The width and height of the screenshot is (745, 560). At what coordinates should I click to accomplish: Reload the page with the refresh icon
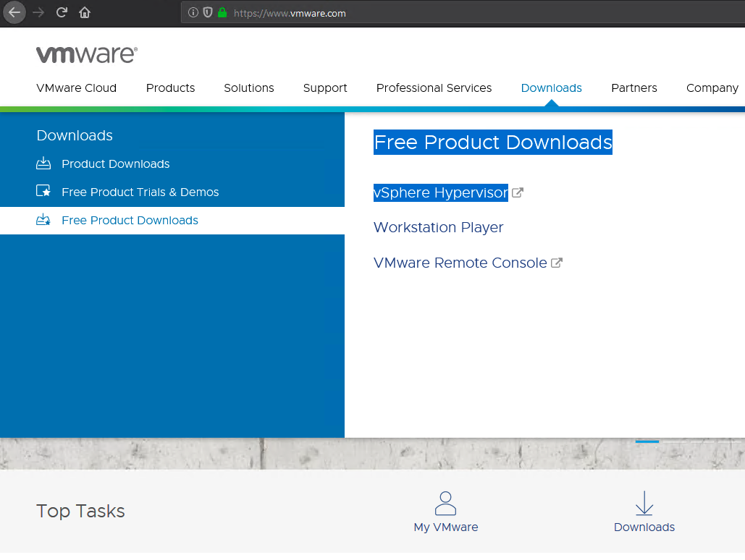point(62,12)
